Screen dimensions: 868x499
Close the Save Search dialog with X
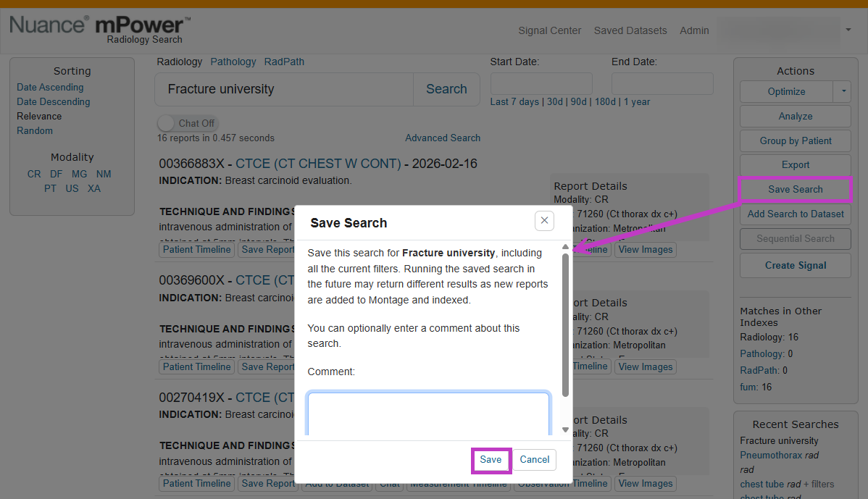(x=544, y=221)
